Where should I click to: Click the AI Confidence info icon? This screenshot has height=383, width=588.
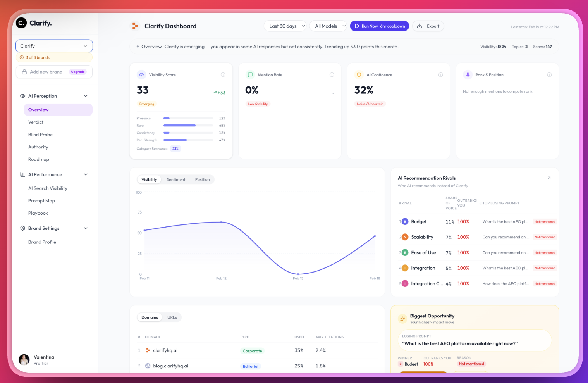pyautogui.click(x=440, y=75)
